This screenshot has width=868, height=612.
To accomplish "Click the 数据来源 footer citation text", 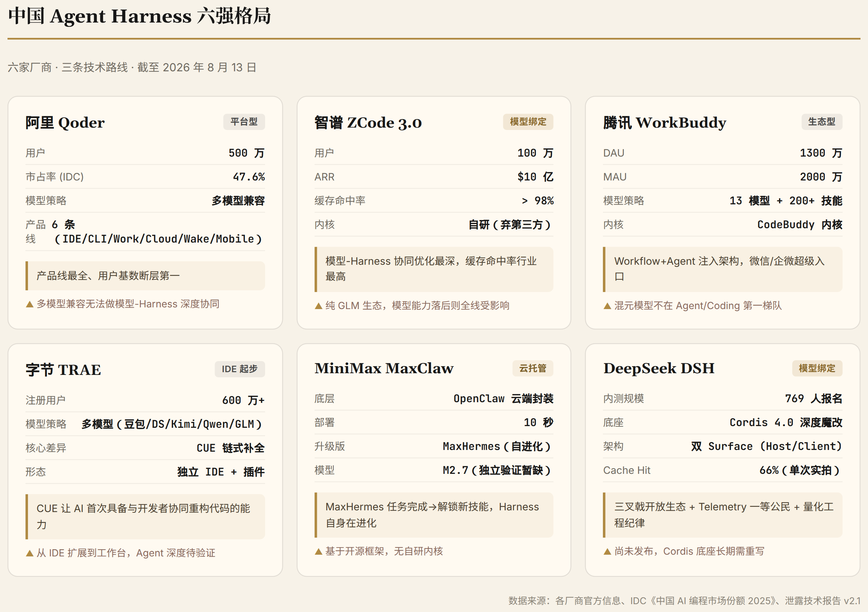I will click(684, 601).
